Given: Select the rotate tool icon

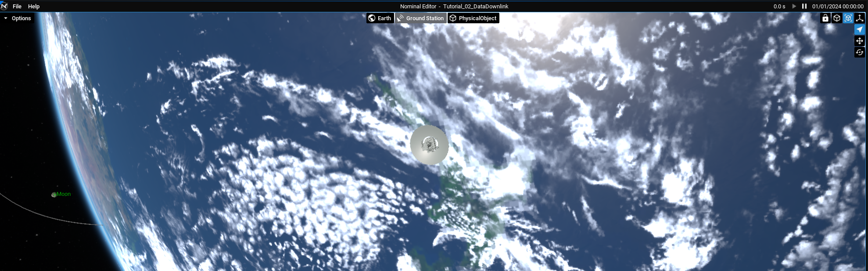Looking at the screenshot, I should pyautogui.click(x=860, y=52).
